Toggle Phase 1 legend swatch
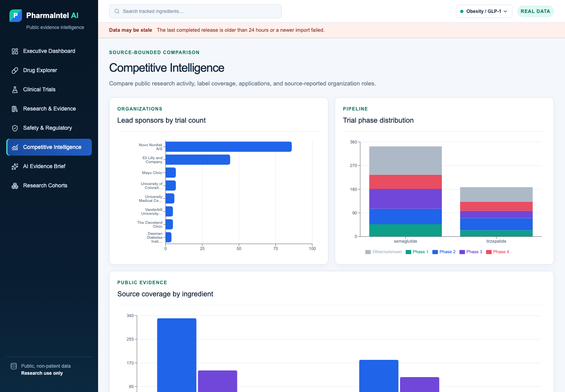This screenshot has height=392, width=565. click(408, 252)
